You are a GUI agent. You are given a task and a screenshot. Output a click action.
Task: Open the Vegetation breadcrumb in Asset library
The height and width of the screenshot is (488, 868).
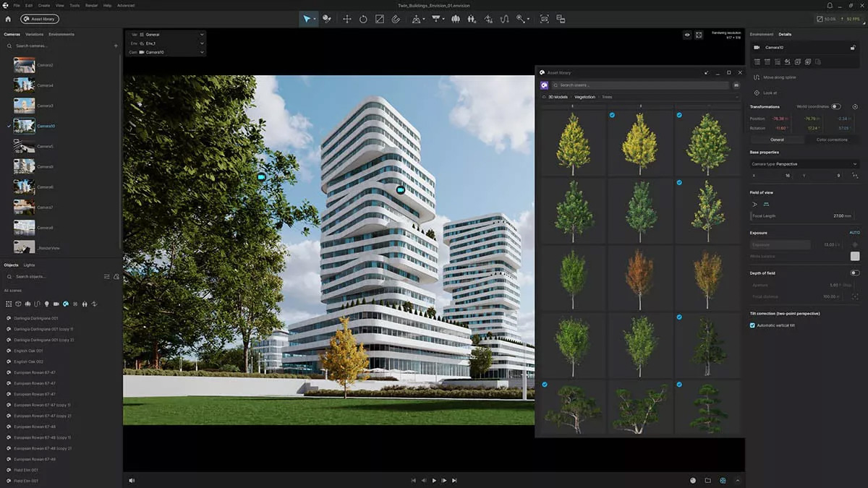[x=585, y=96]
